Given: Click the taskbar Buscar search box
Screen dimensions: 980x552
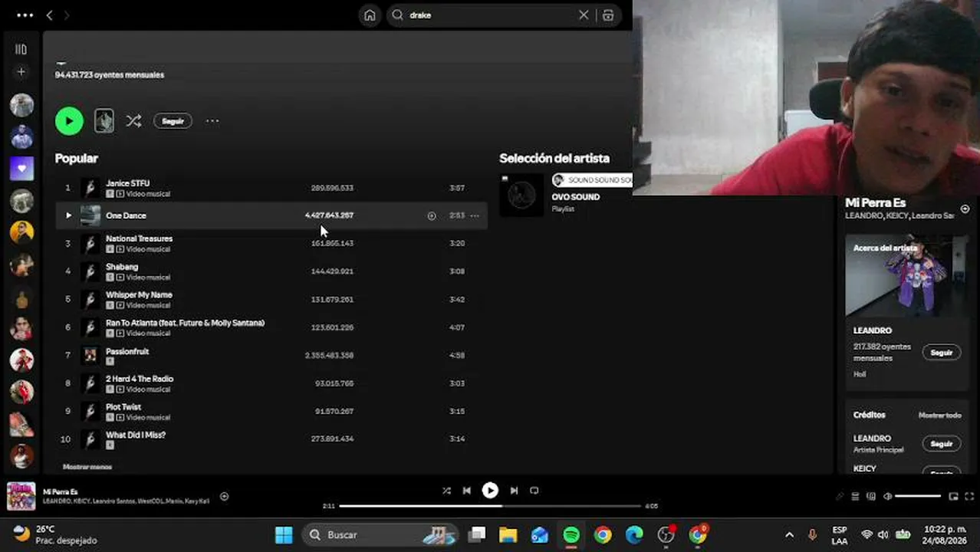Looking at the screenshot, I should [380, 534].
